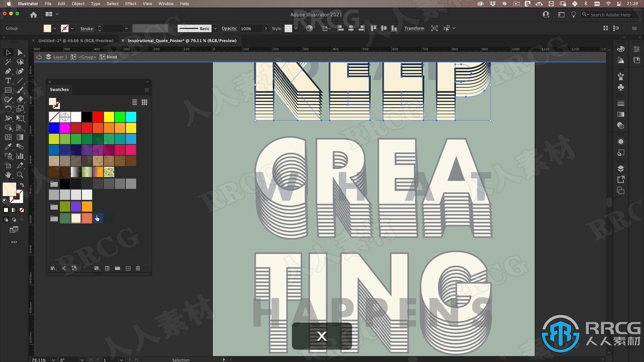Change Screen Mode button
The height and width of the screenshot is (362, 644).
[14, 230]
